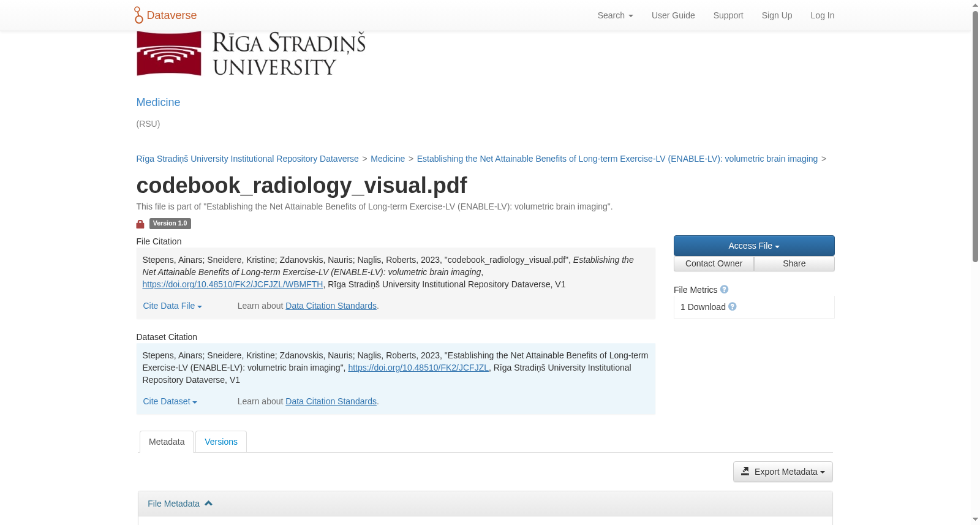This screenshot has height=525, width=980.
Task: Click the export icon on Export Metadata
Action: (745, 471)
